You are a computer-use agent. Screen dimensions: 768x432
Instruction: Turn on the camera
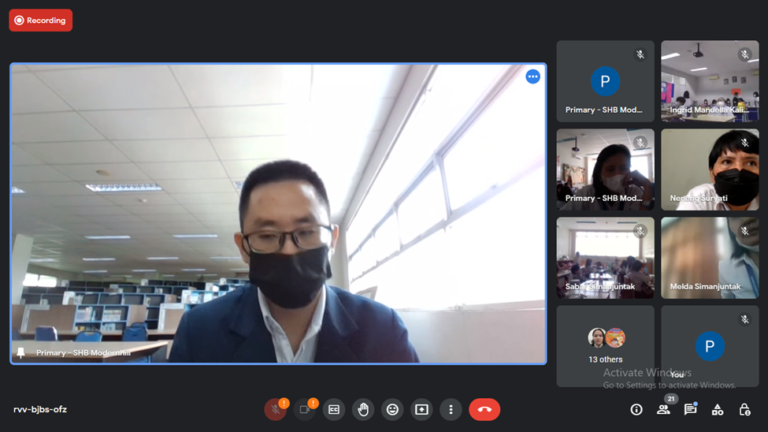click(304, 409)
